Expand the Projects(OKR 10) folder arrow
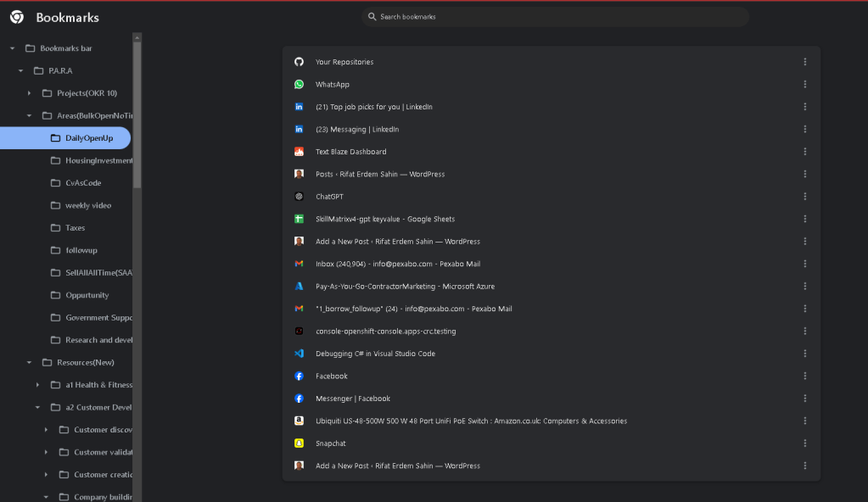Screen dimensions: 868x502 tap(30, 93)
